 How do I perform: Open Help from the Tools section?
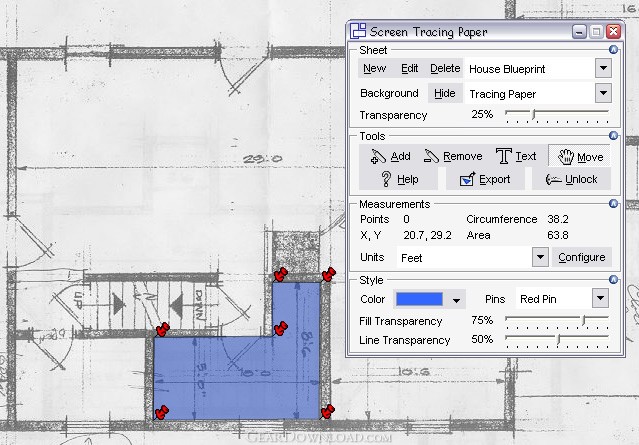coord(398,179)
